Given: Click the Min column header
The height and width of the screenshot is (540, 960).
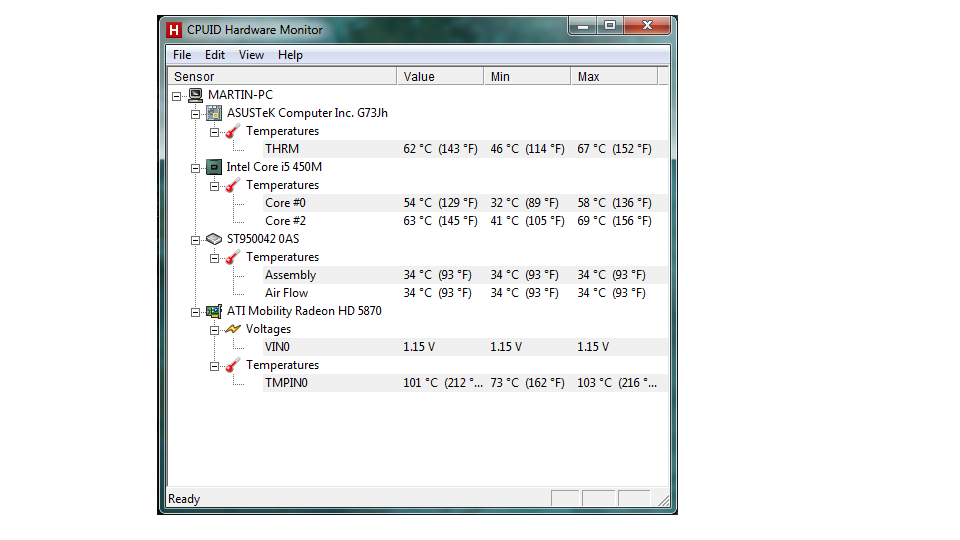Looking at the screenshot, I should point(527,77).
